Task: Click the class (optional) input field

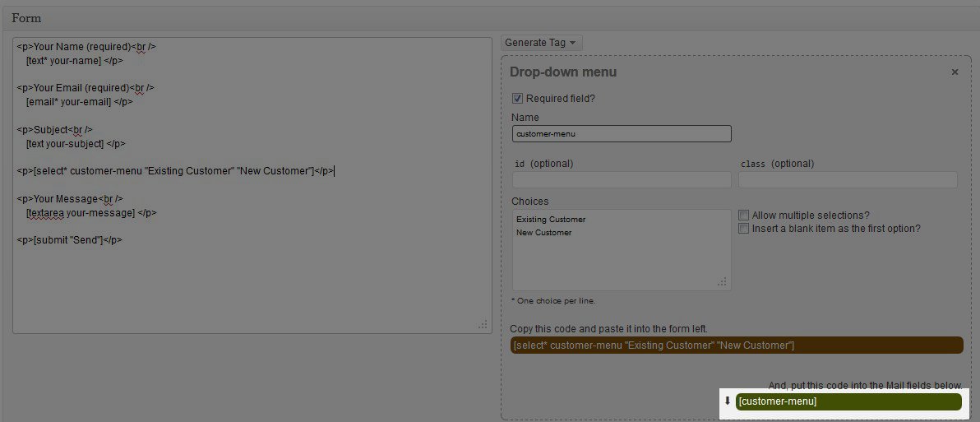Action: pos(847,179)
